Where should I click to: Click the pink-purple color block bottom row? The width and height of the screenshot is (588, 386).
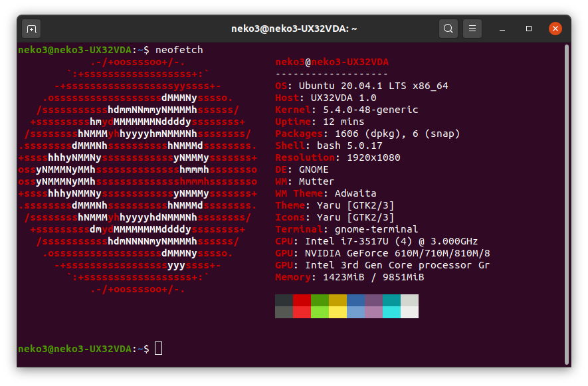(374, 312)
